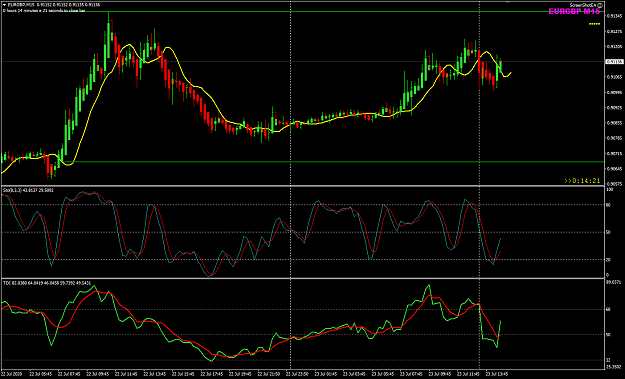
Task: Click the yellow dotted label under EURGBP M15
Action: [x=594, y=24]
